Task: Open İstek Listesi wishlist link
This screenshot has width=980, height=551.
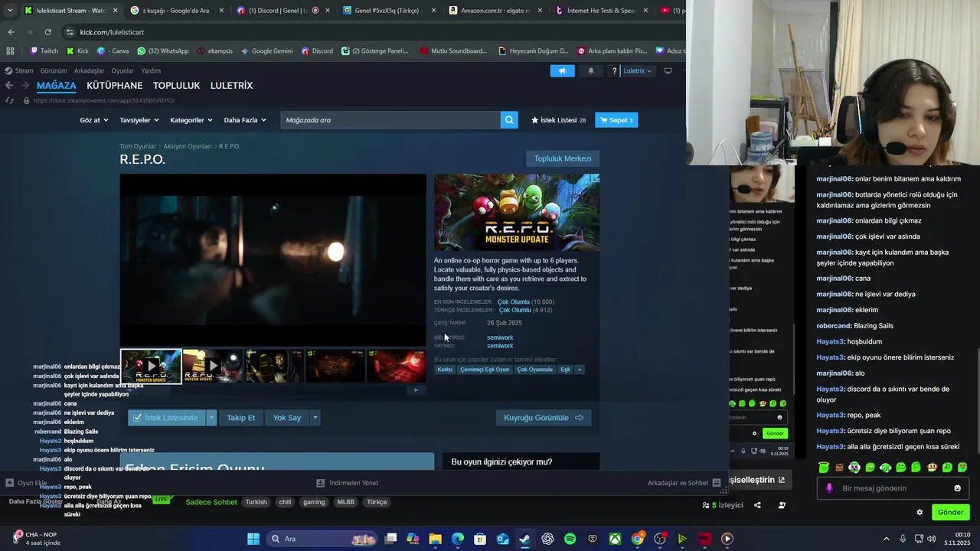Action: tap(558, 120)
